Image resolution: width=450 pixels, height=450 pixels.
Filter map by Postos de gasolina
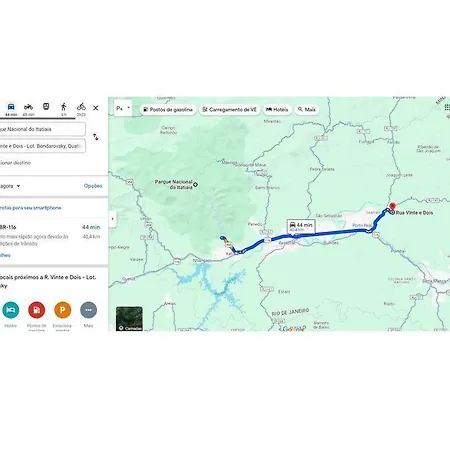168,109
